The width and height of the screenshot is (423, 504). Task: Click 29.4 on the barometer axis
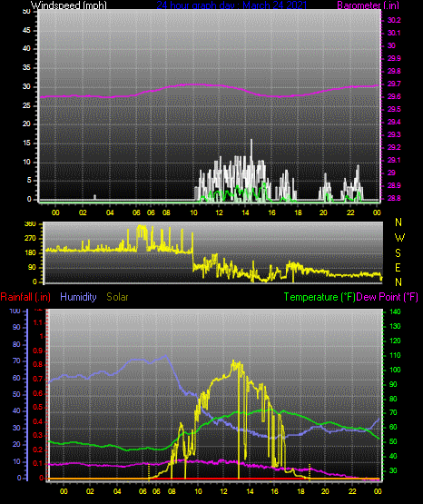[x=394, y=123]
